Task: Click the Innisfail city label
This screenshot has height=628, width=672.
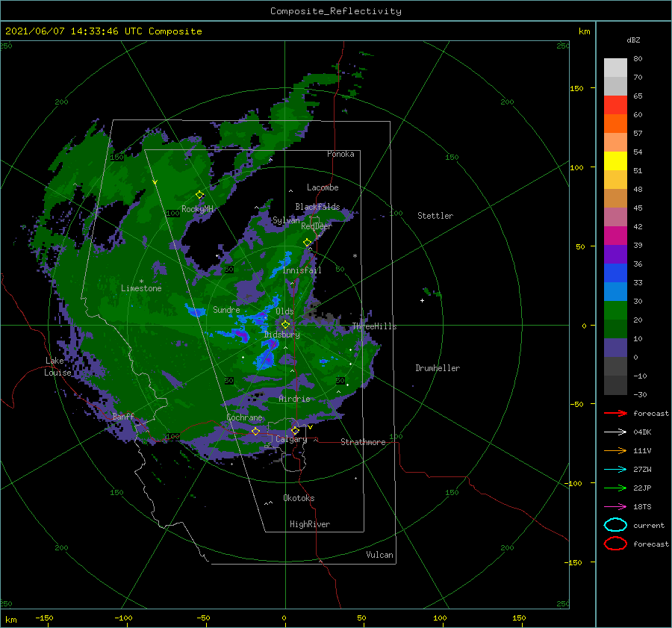Action: coord(302,270)
